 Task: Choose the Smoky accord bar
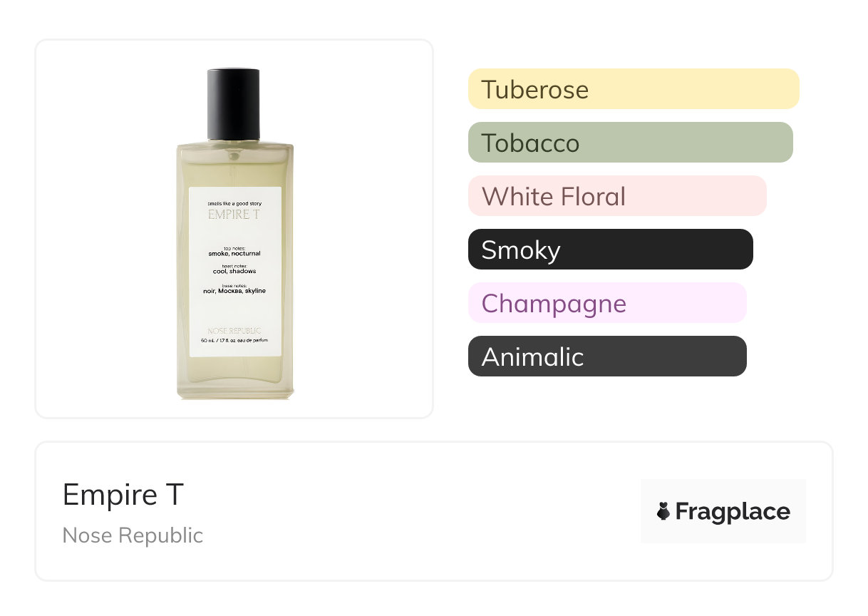611,250
